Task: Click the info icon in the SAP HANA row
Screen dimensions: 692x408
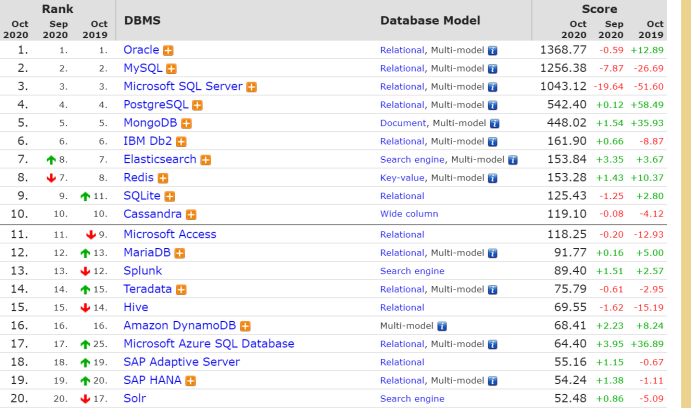Action: pos(493,381)
